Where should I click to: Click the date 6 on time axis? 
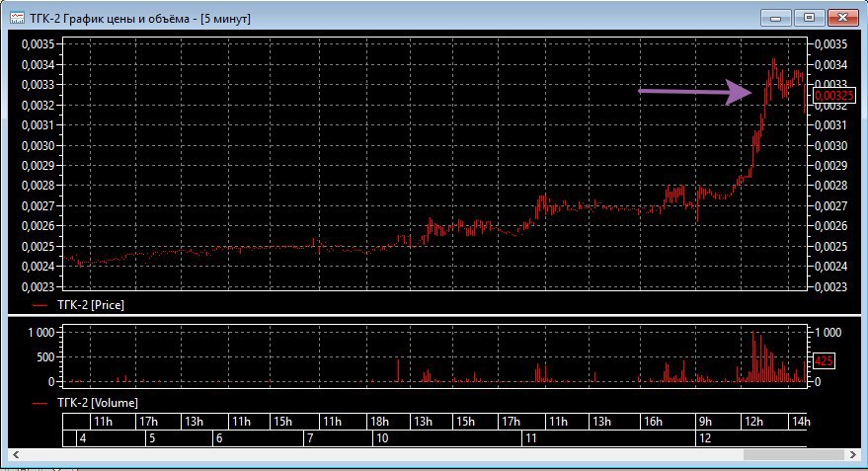[x=219, y=438]
